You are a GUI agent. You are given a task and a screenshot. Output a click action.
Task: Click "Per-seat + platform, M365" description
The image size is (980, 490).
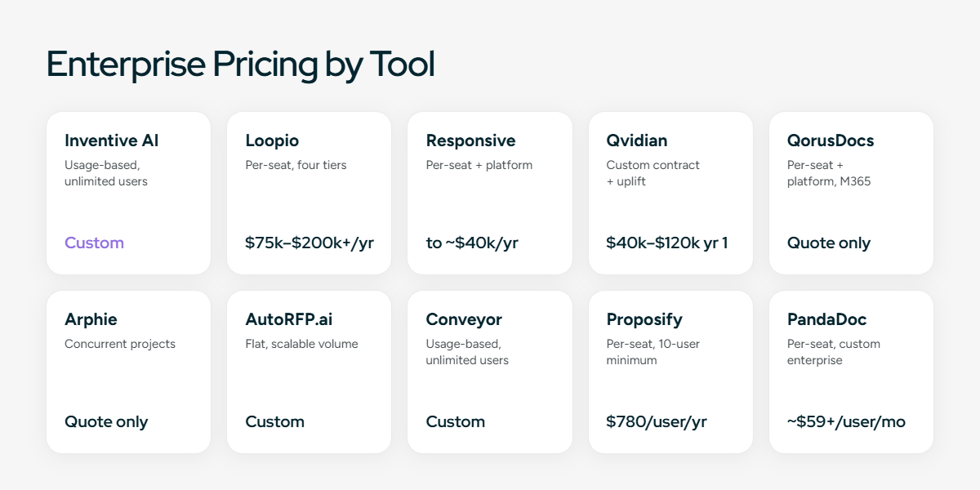click(x=829, y=173)
